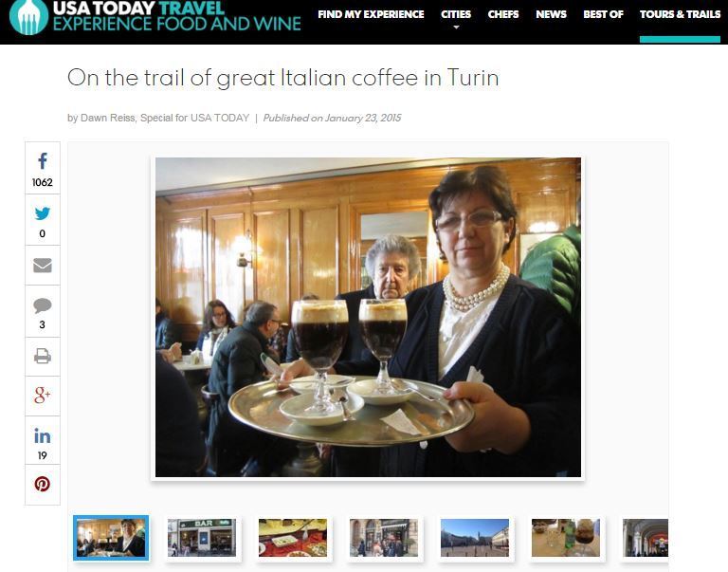Viewport: 728px width, 572px height.
Task: Email the article using envelope icon
Action: tap(43, 266)
